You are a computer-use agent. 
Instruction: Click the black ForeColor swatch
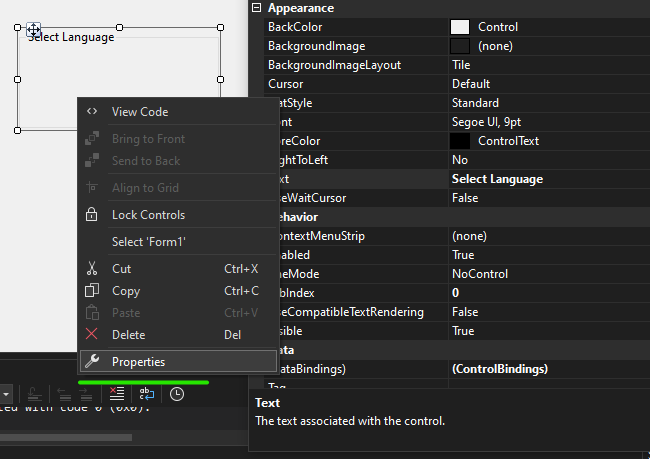tap(460, 141)
